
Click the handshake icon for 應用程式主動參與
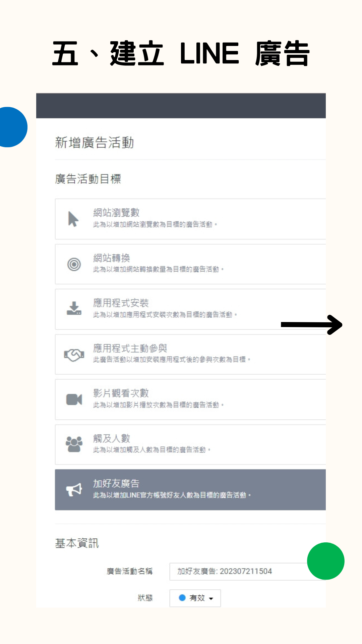pyautogui.click(x=74, y=355)
